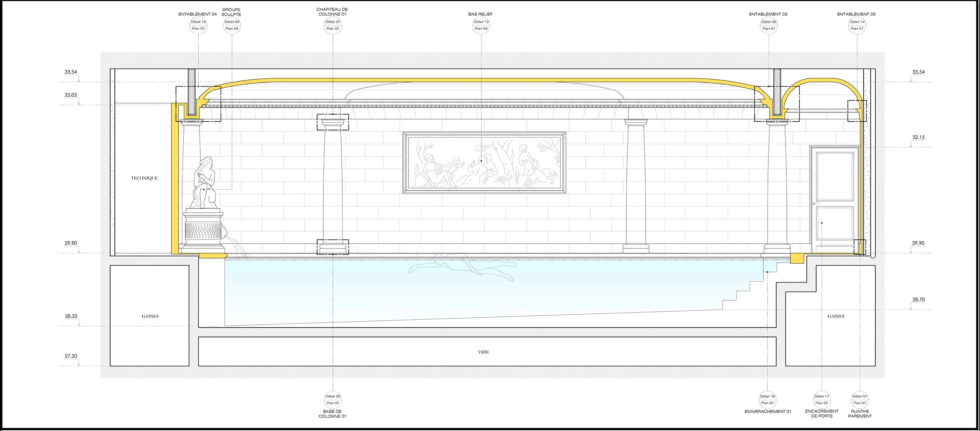Click the ENTABLEMENT 03 label
This screenshot has height=431, width=980.
tap(768, 14)
